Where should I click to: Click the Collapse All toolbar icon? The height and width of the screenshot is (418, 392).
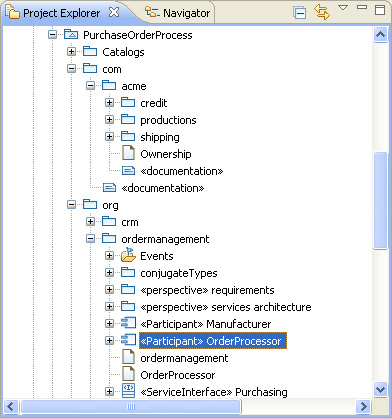300,13
